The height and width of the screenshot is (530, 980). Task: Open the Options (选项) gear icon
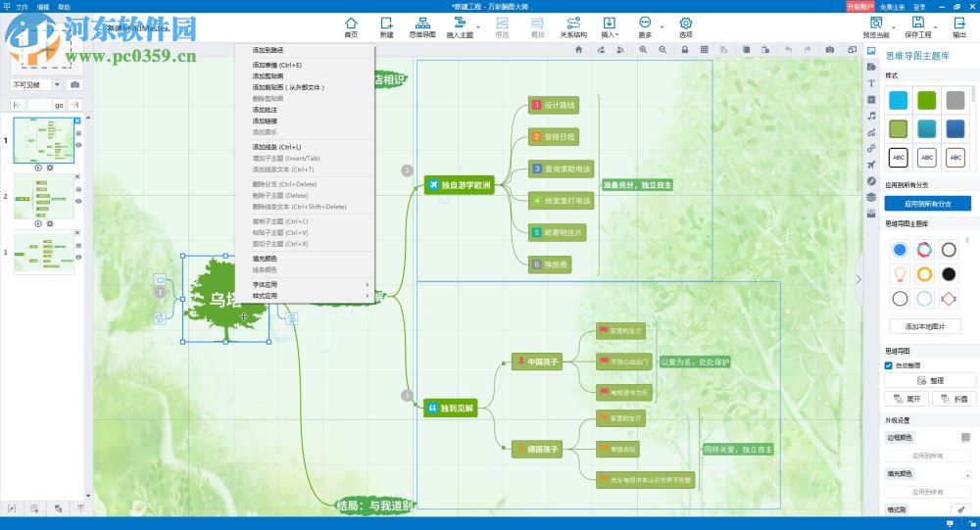(686, 26)
